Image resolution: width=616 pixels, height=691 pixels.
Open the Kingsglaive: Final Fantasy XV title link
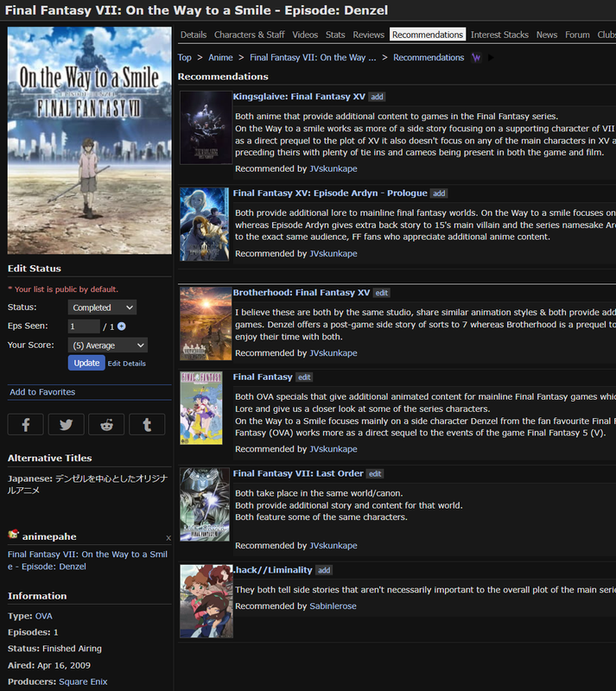pyautogui.click(x=299, y=97)
